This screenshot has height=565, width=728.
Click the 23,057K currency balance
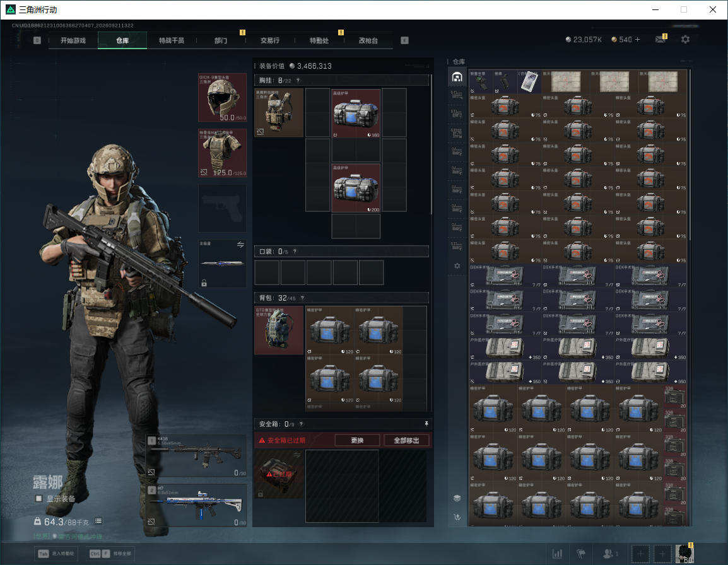(584, 40)
